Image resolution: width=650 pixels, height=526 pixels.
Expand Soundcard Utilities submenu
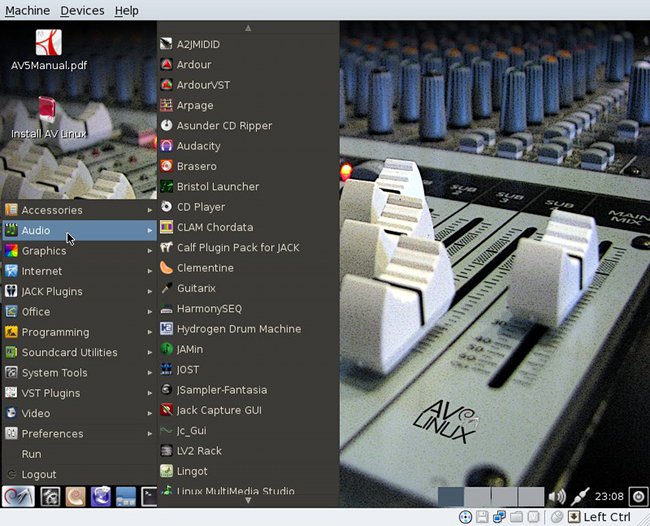click(79, 352)
